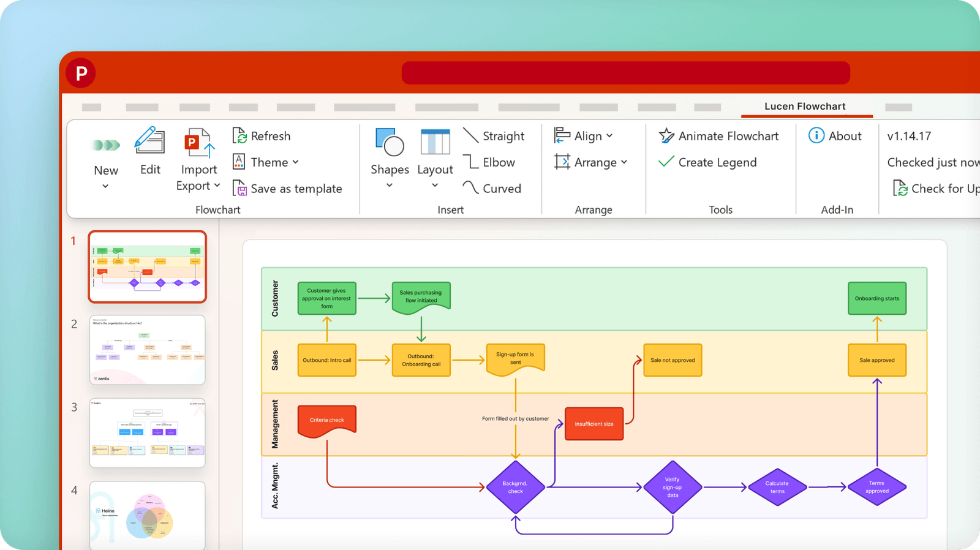Select the 'Terms approved' diamond
980x550 pixels.
pyautogui.click(x=877, y=487)
